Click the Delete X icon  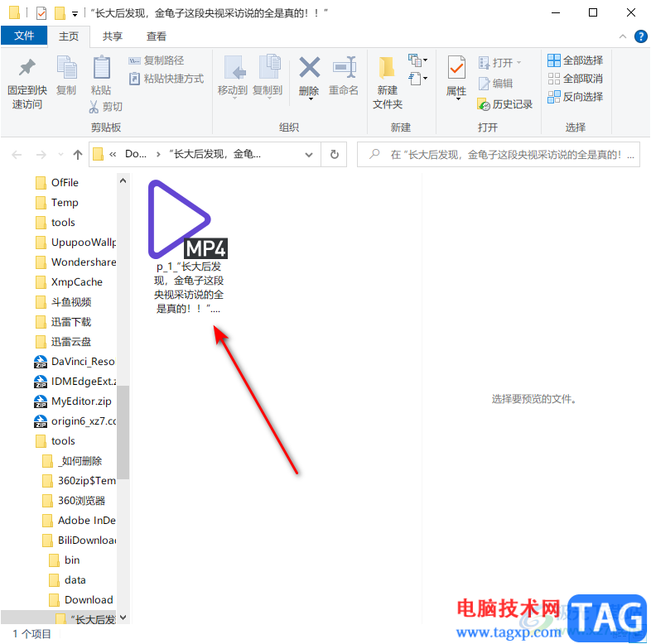point(309,67)
